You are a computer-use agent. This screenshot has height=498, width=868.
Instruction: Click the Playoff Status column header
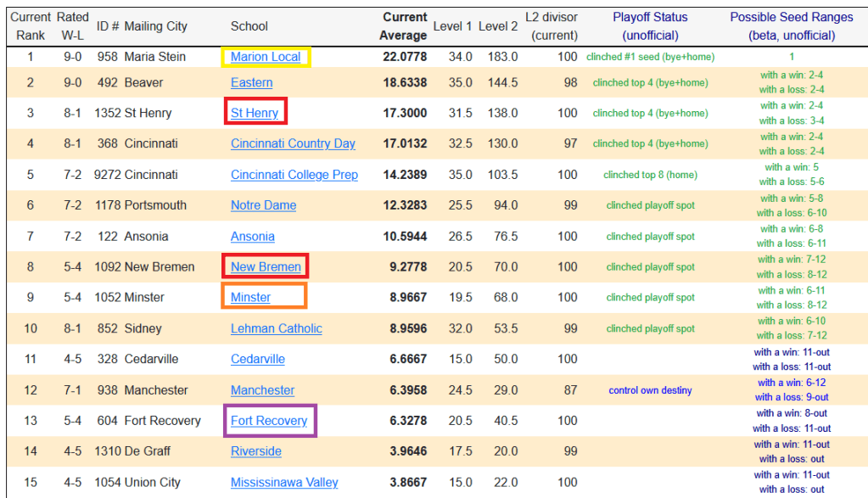point(650,26)
